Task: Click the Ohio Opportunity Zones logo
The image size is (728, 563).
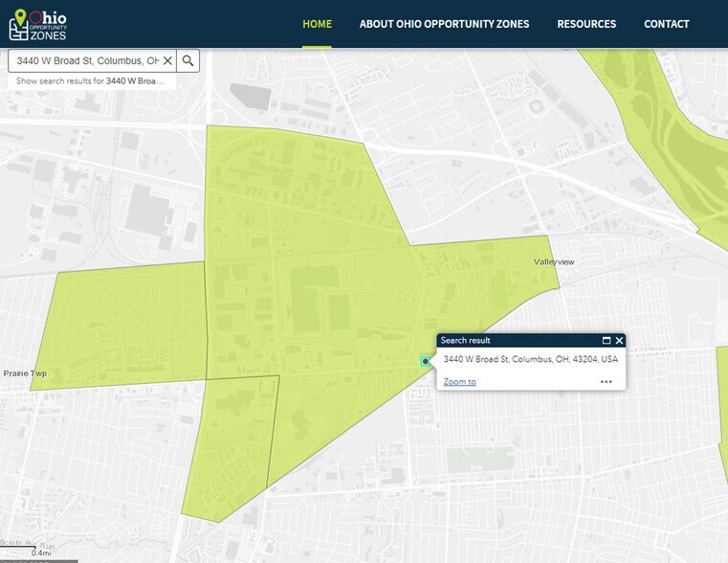Action: coord(38,24)
